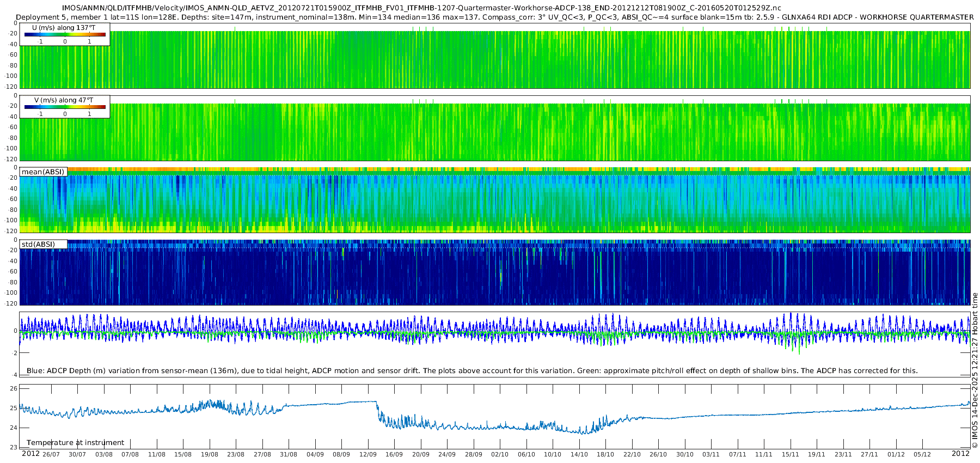Click the NetCDF file path title text
The width and height of the screenshot is (980, 463).
click(x=421, y=8)
